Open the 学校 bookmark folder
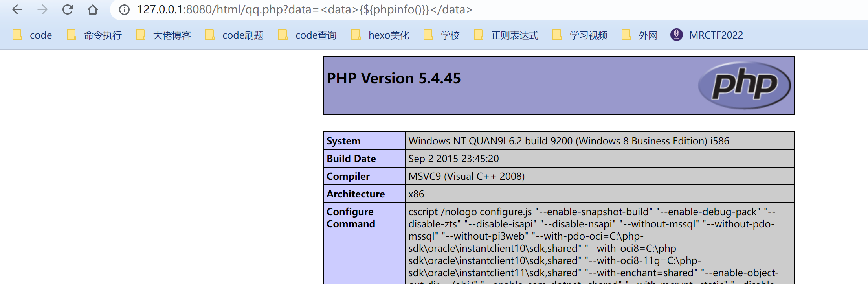The image size is (868, 284). pos(442,35)
